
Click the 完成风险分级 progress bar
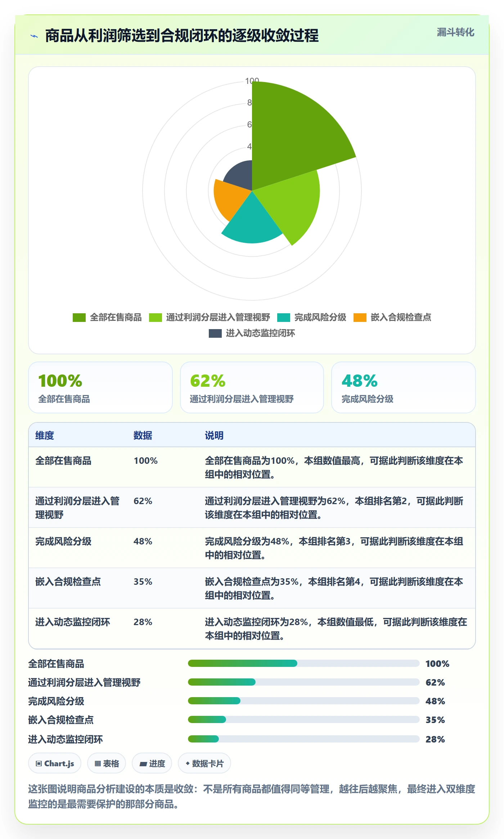(303, 701)
